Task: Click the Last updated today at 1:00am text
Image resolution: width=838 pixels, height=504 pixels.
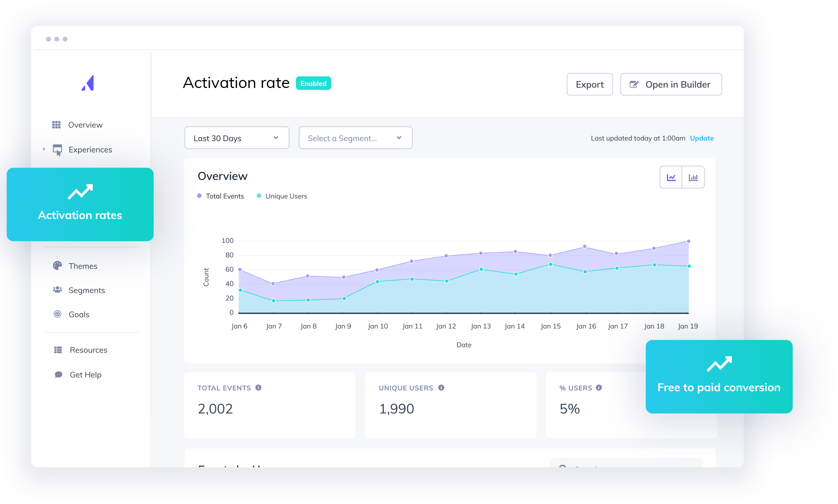Action: coord(638,138)
